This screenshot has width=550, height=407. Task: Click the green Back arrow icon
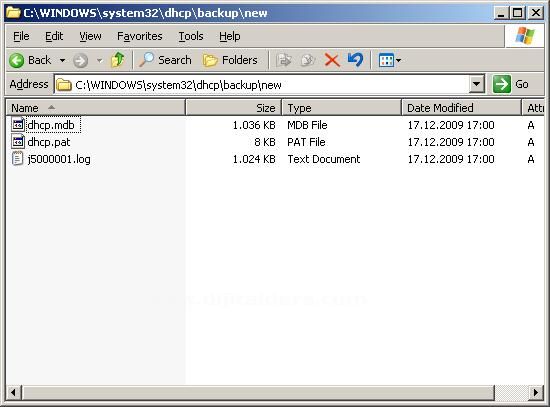(16, 60)
